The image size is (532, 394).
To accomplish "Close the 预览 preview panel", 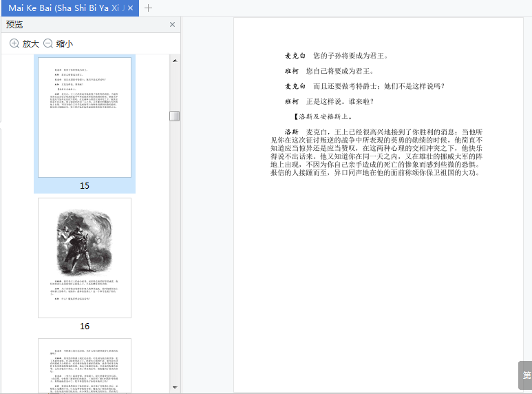I will pos(172,25).
